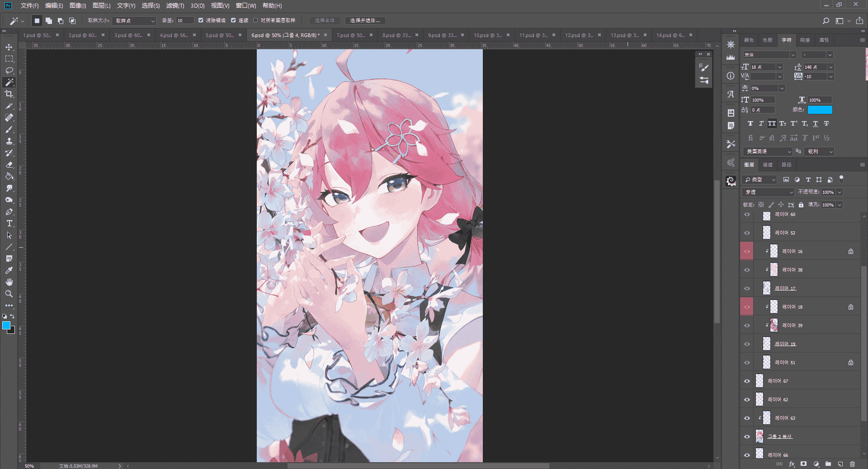Select the 그룹 2 복사 layer thumbnail

[x=759, y=436]
